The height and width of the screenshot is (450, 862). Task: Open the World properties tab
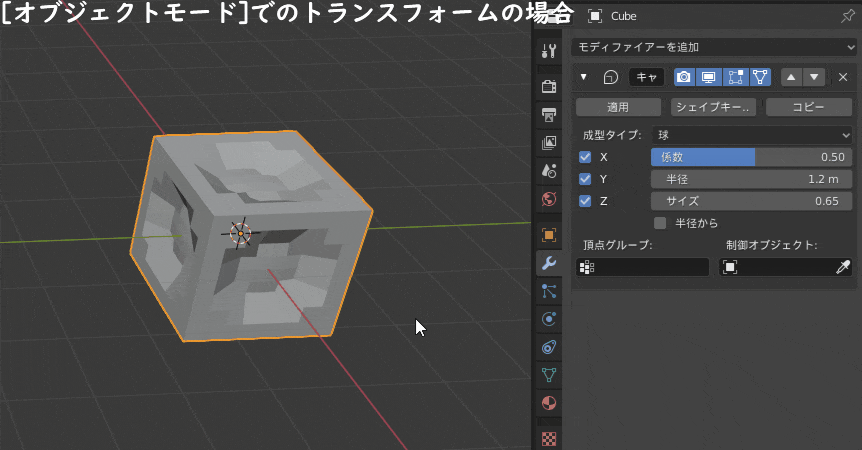pyautogui.click(x=549, y=198)
